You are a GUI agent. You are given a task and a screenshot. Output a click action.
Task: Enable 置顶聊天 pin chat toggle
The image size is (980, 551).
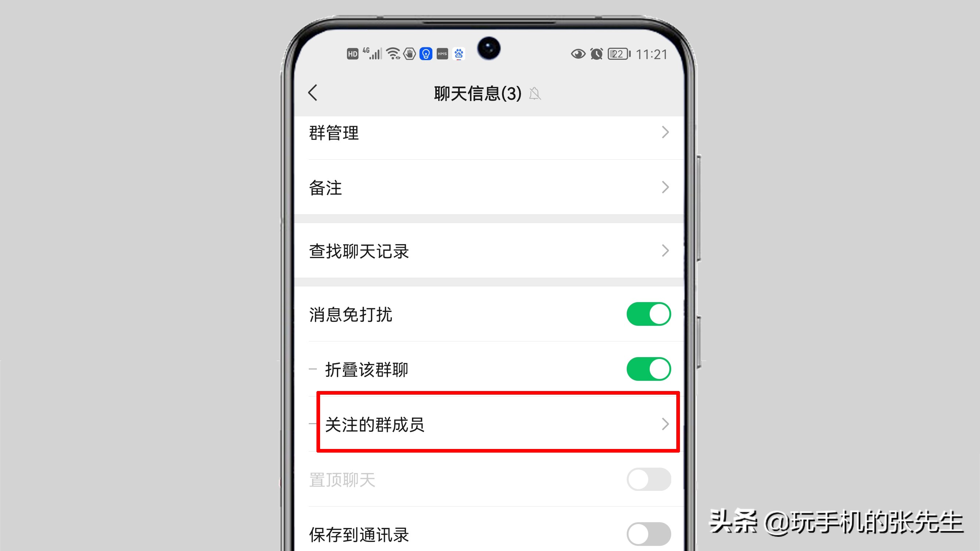click(x=648, y=479)
